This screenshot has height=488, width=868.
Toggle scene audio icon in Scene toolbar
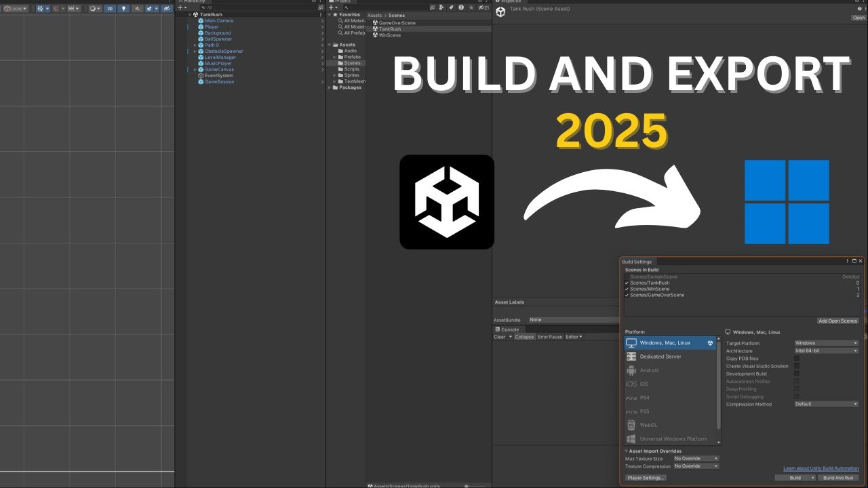[138, 9]
